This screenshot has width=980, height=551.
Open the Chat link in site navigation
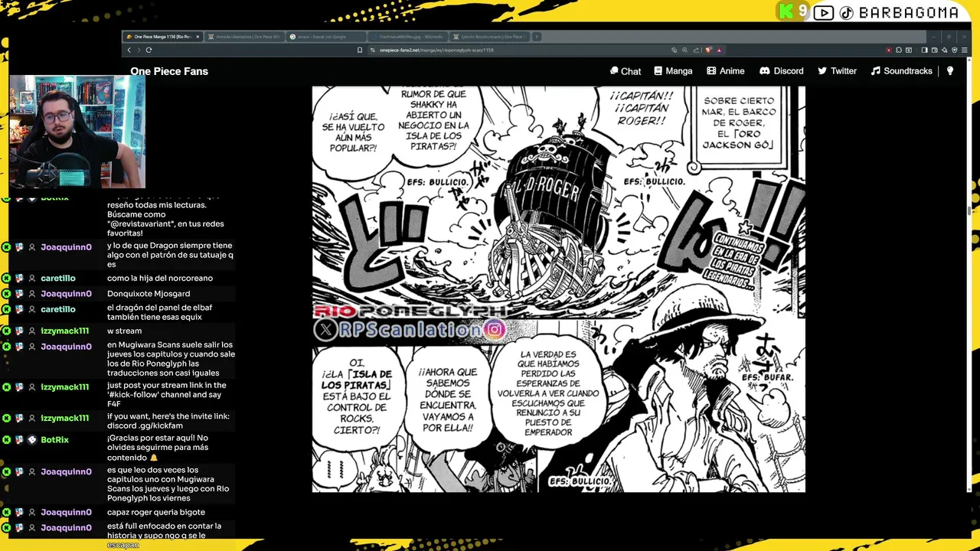point(626,71)
